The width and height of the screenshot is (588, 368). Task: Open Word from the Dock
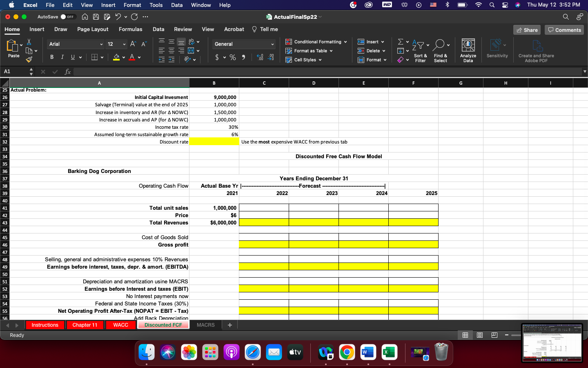tap(368, 352)
